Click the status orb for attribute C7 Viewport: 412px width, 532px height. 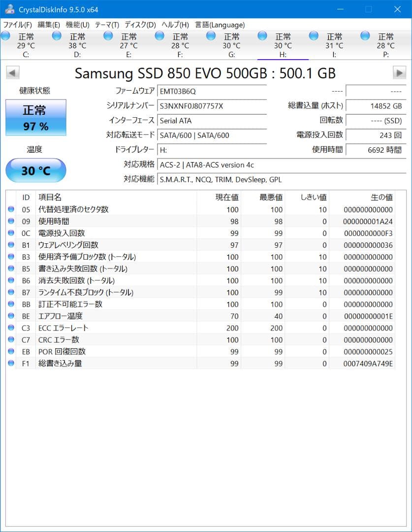pyautogui.click(x=11, y=339)
